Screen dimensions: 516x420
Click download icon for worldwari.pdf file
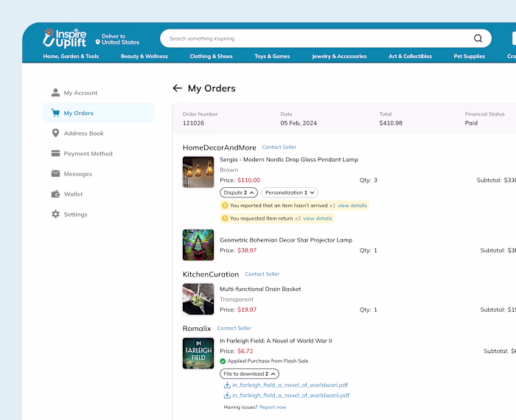pos(227,385)
